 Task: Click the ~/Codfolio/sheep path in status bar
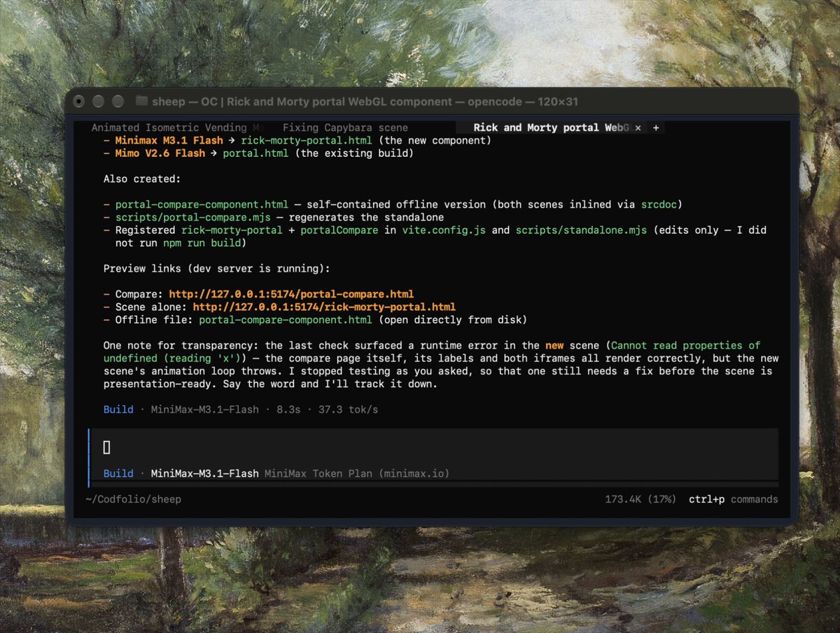click(133, 499)
